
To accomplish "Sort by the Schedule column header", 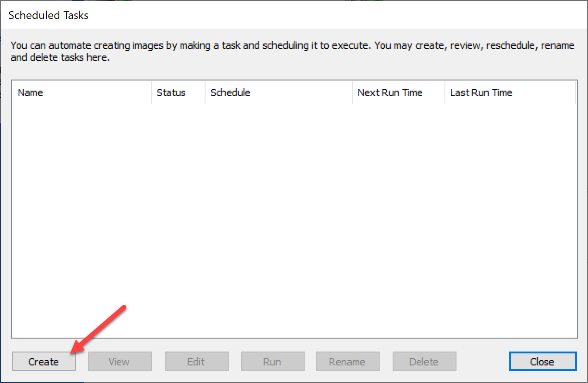I will pyautogui.click(x=278, y=93).
